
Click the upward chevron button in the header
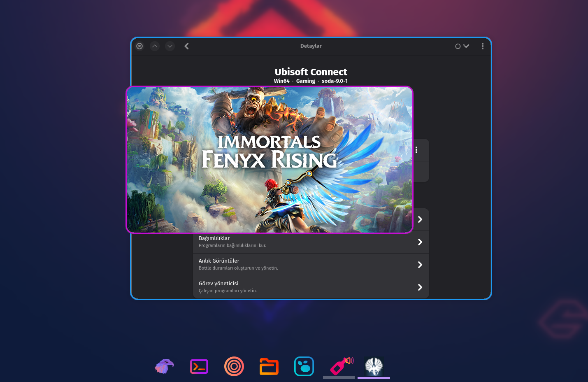(155, 46)
